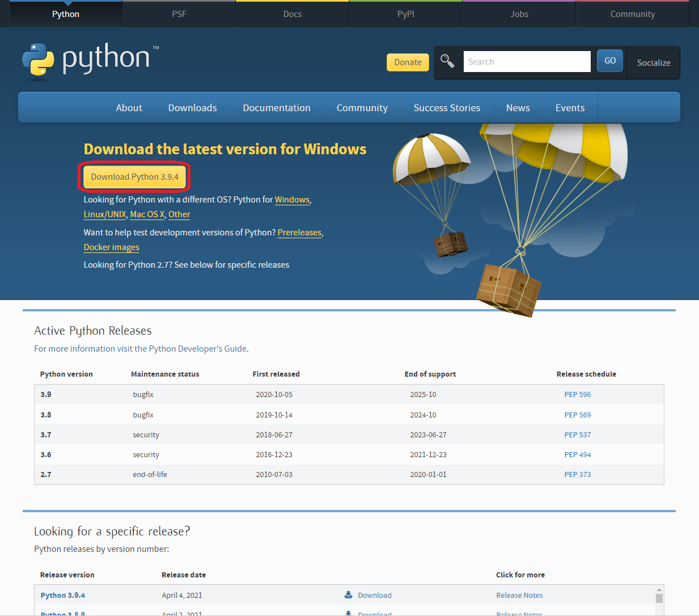Follow the Windows download link
Viewport: 699px width, 616px height.
coord(293,200)
